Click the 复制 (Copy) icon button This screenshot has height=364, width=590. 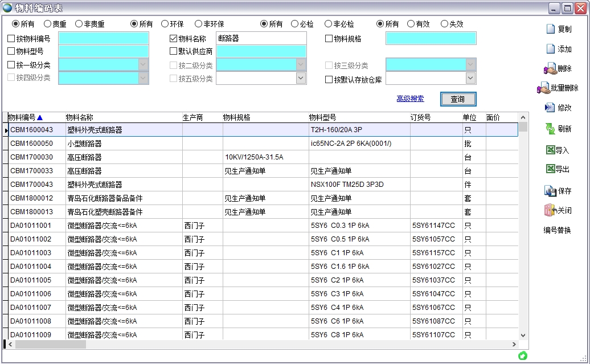coord(551,29)
